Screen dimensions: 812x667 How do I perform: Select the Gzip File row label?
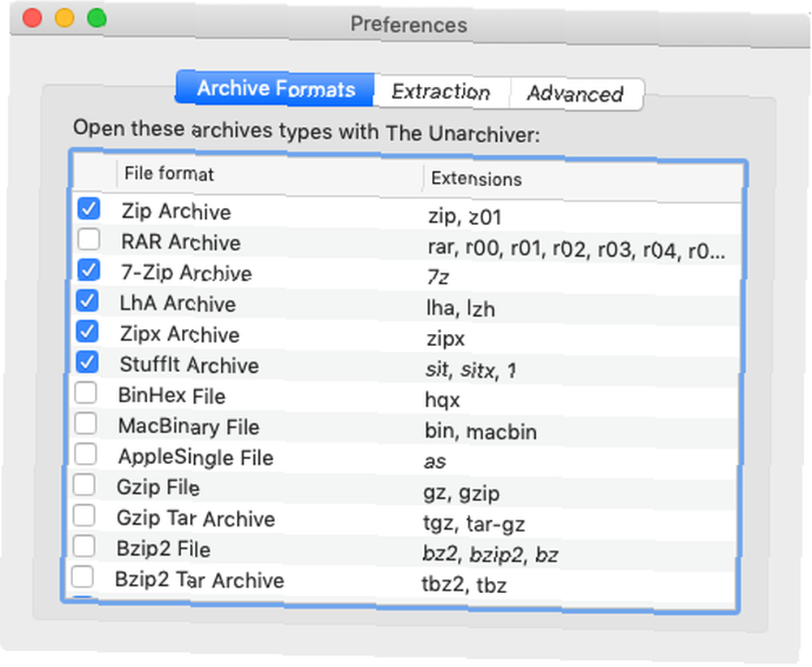158,487
